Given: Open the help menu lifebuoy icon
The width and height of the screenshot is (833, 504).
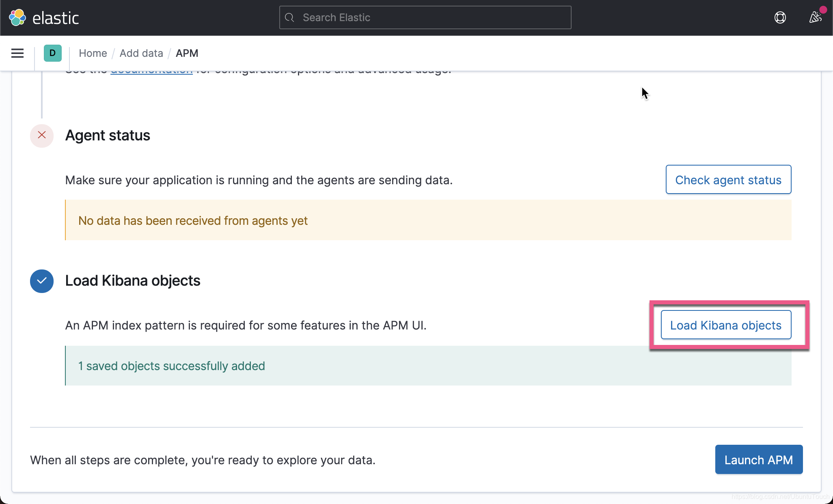Looking at the screenshot, I should [780, 17].
